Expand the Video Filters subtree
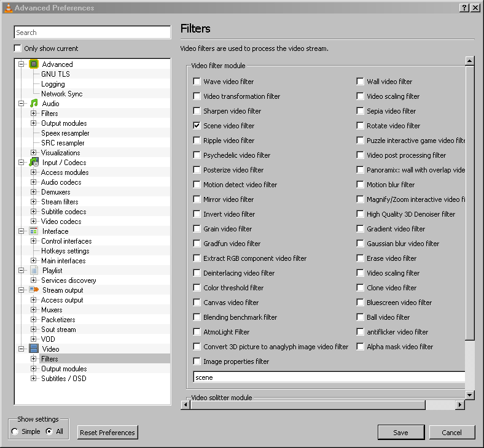Image resolution: width=484 pixels, height=448 pixels. pyautogui.click(x=33, y=358)
